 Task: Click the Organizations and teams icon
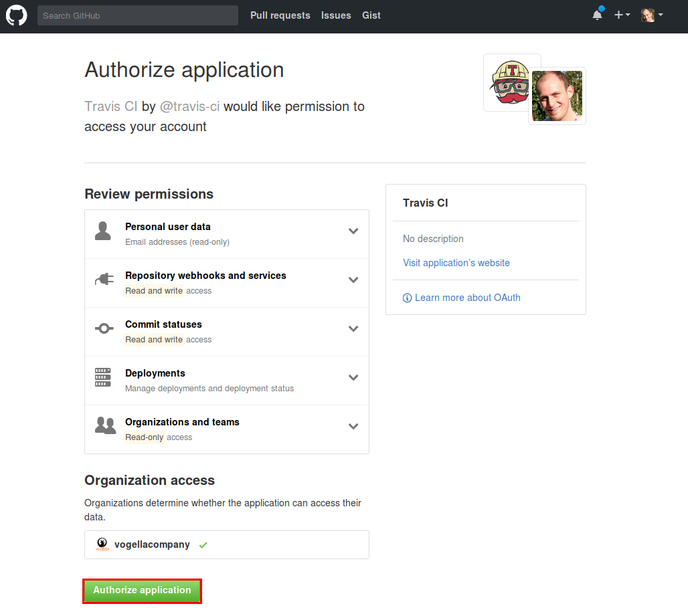pos(105,426)
